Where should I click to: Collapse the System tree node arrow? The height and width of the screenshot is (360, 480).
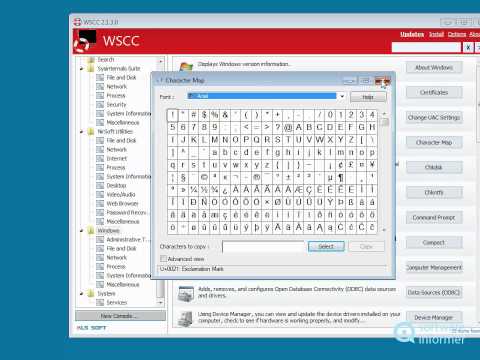(82, 294)
